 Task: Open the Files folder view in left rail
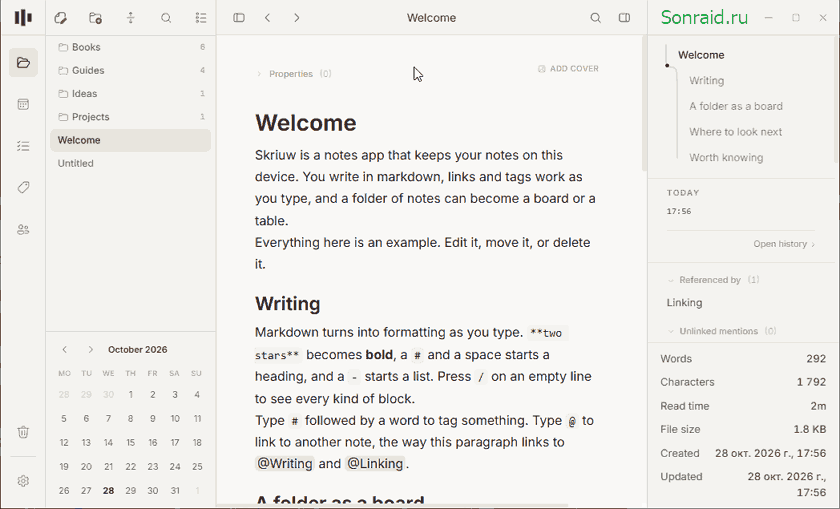[23, 63]
